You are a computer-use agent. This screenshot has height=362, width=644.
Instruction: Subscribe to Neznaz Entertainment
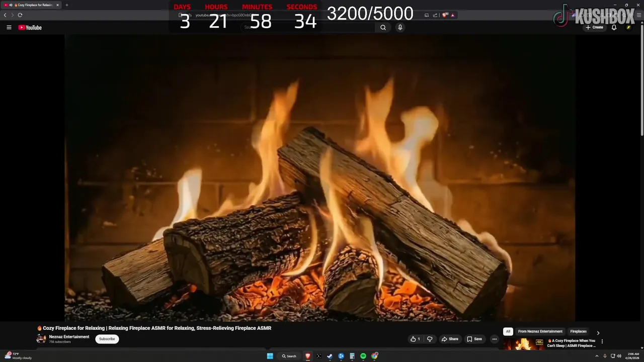pyautogui.click(x=107, y=339)
